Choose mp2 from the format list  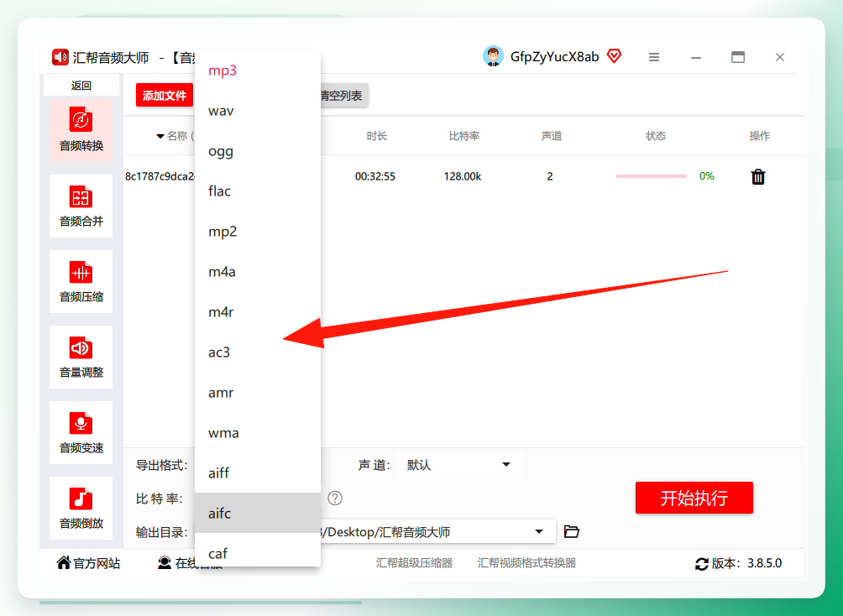click(x=258, y=232)
